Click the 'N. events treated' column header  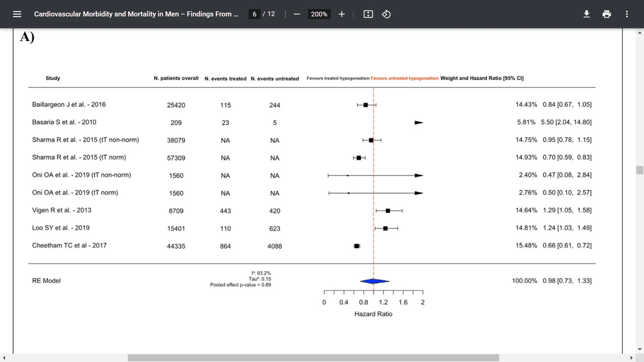(x=225, y=78)
